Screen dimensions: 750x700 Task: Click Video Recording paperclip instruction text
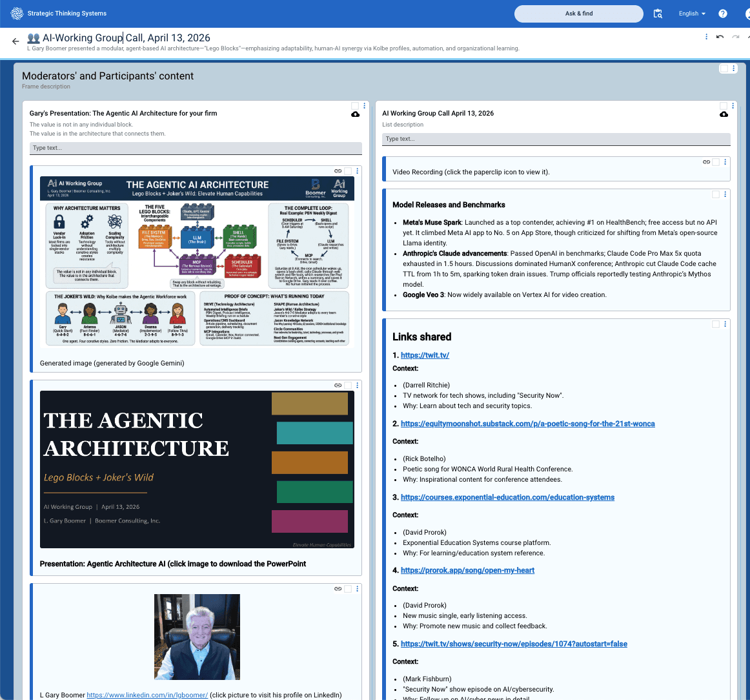coord(471,172)
